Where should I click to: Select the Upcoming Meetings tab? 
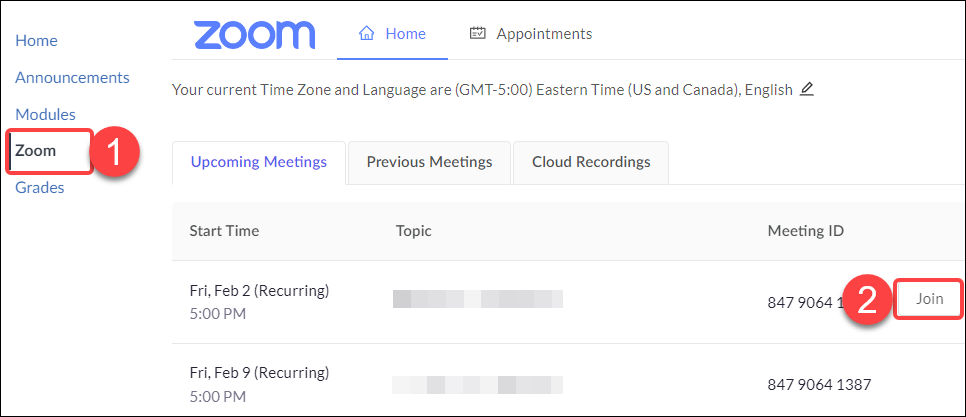259,162
